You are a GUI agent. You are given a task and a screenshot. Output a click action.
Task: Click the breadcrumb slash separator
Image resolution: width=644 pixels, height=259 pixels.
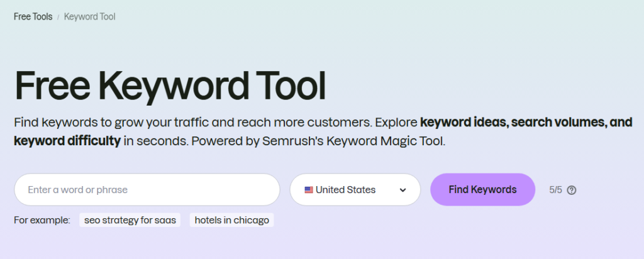(x=58, y=17)
